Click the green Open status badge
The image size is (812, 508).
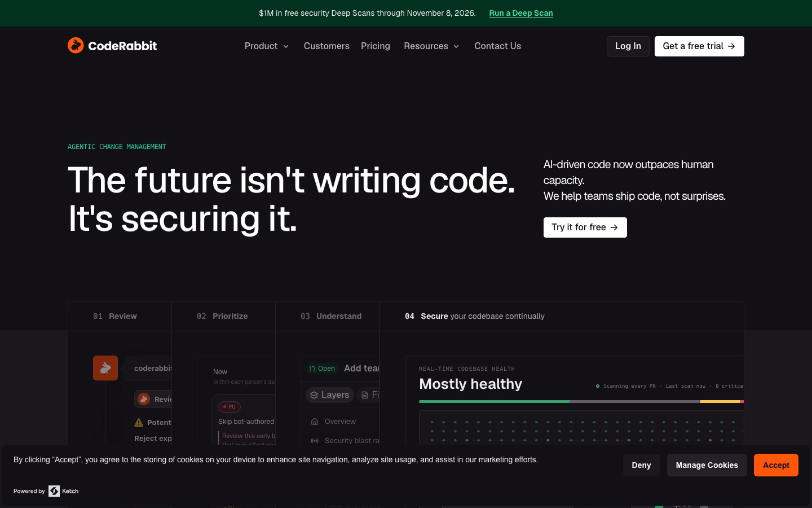(322, 369)
